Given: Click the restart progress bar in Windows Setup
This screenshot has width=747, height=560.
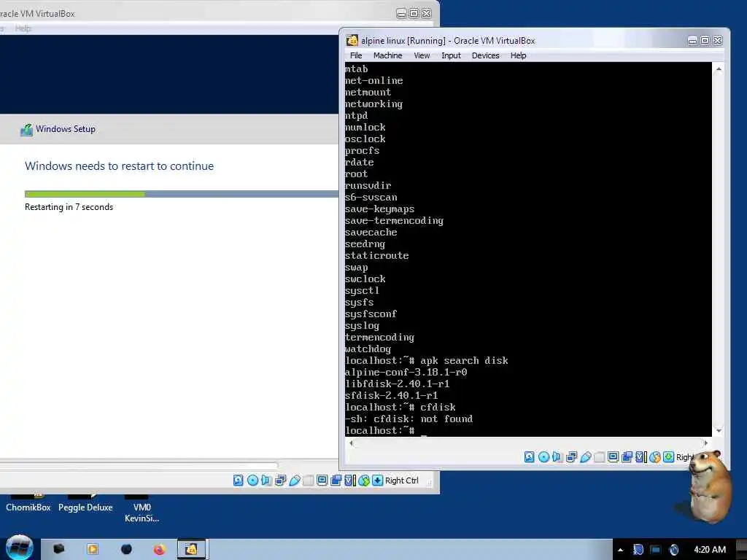Looking at the screenshot, I should pos(182,194).
